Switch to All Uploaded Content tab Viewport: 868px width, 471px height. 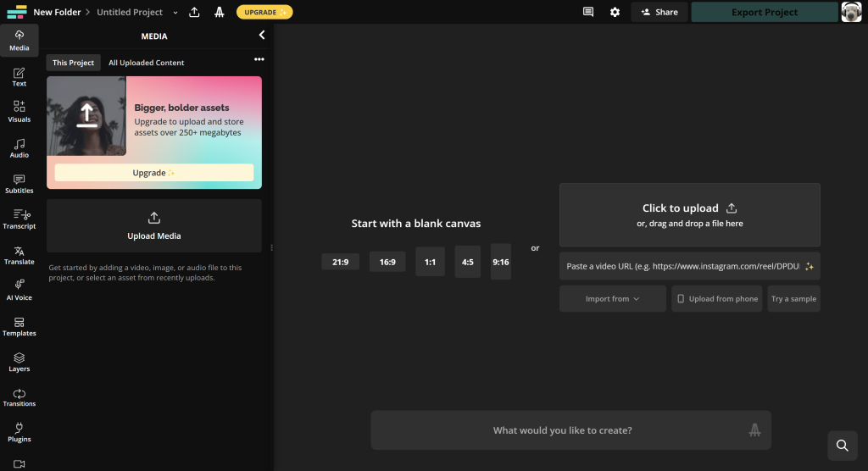tap(146, 63)
